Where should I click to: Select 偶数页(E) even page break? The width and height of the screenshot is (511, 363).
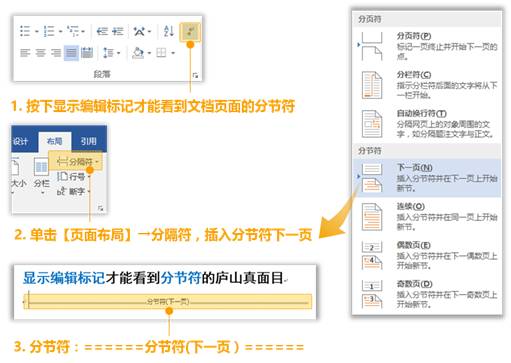(427, 256)
